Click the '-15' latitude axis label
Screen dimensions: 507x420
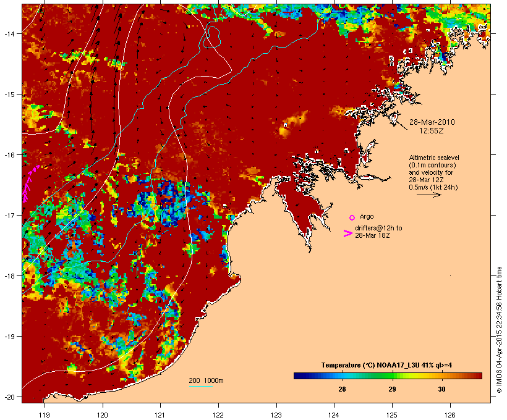coord(9,94)
